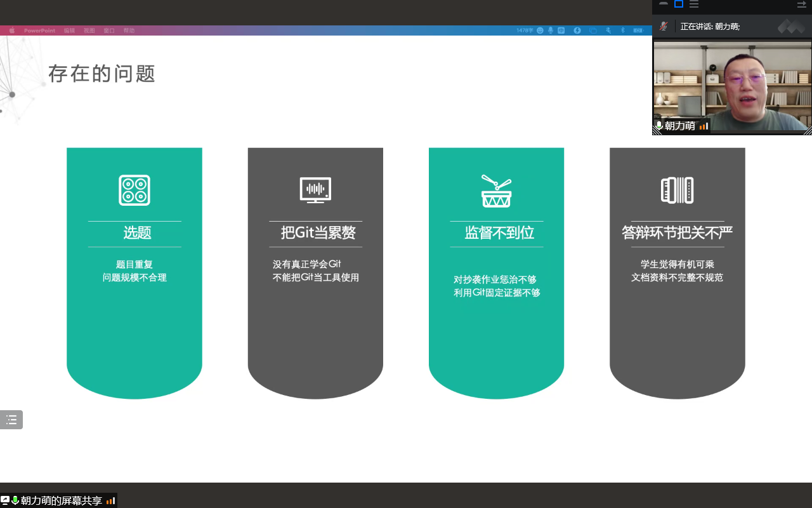Collapse video panel with the minimize bar icon

[x=664, y=4]
